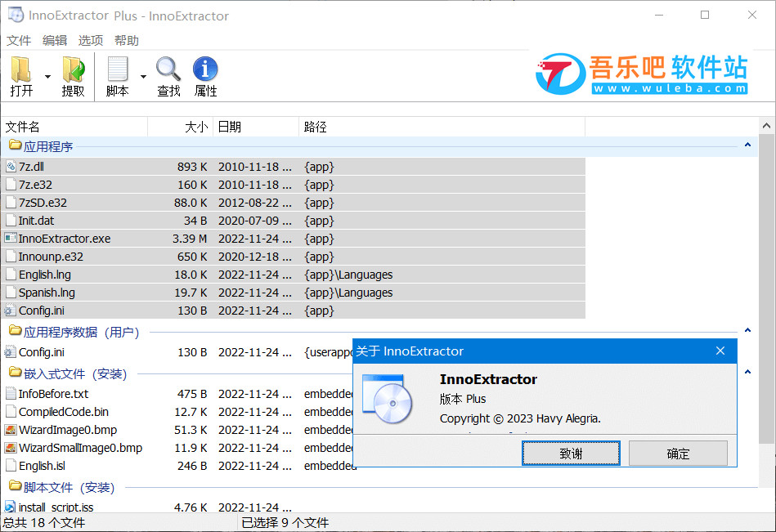Click the CompiledCode.bin file icon
The height and width of the screenshot is (532, 776).
(x=11, y=412)
